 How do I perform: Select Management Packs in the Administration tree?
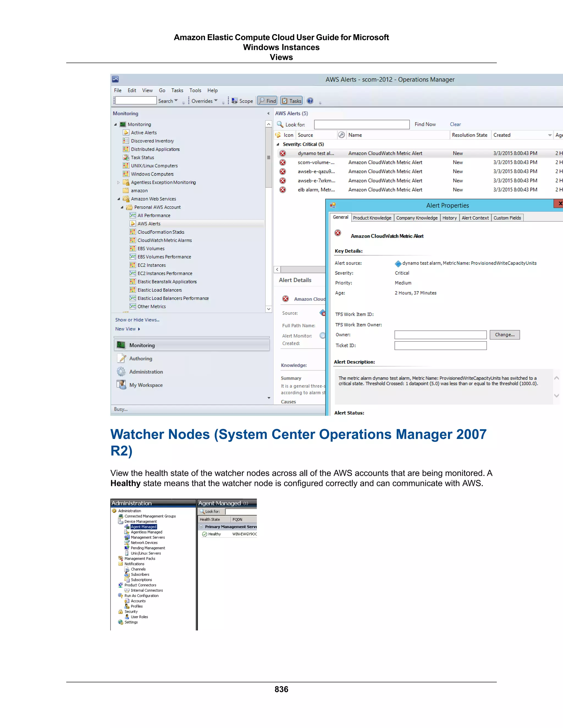point(140,559)
